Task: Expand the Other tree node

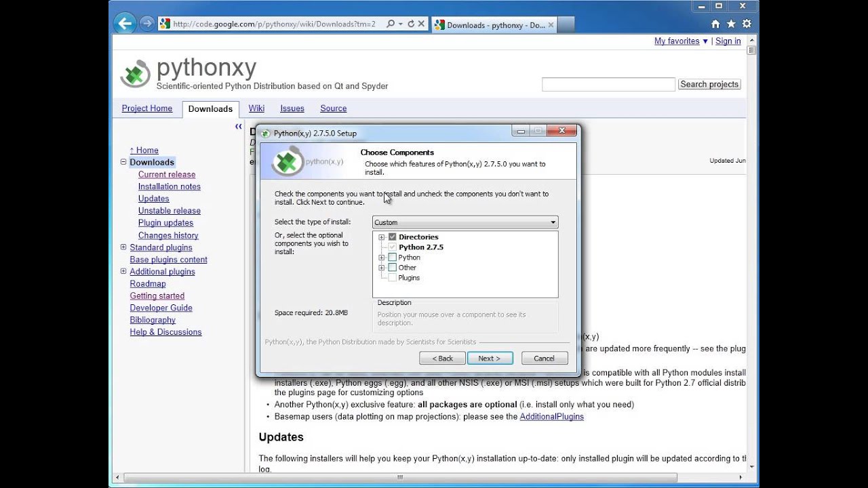Action: tap(382, 268)
